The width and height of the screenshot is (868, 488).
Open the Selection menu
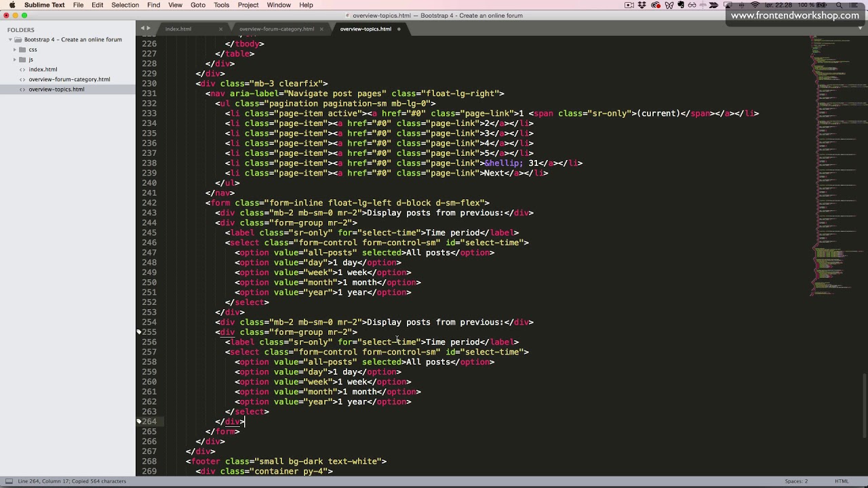click(x=125, y=5)
